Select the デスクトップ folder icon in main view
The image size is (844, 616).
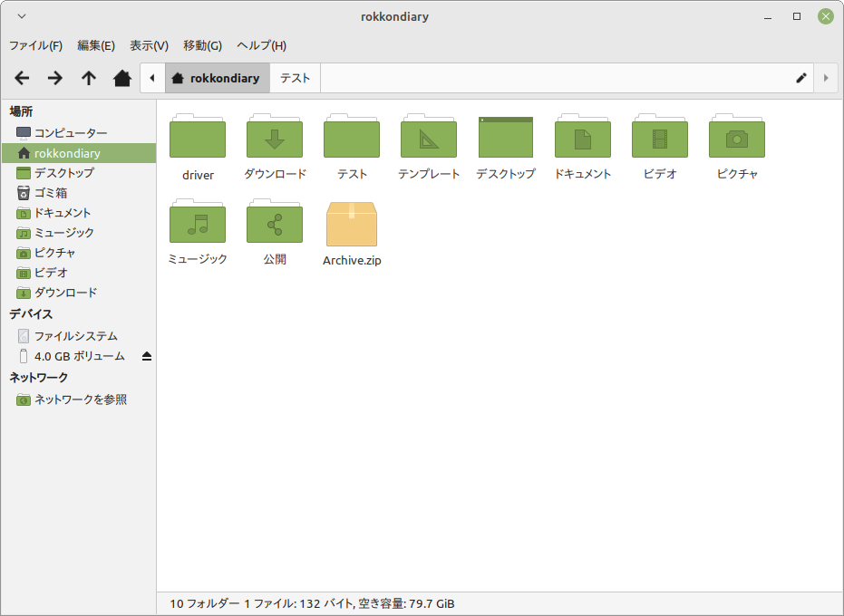pos(506,137)
